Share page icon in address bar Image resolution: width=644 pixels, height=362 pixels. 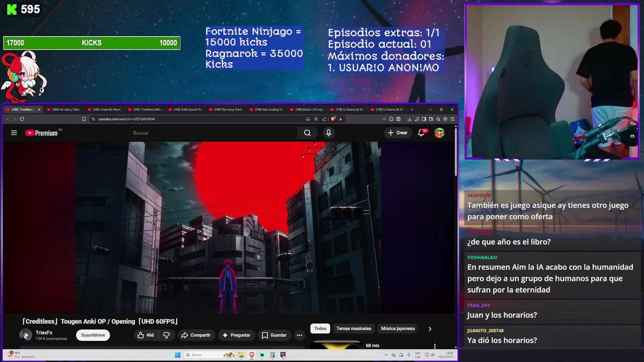point(324,119)
